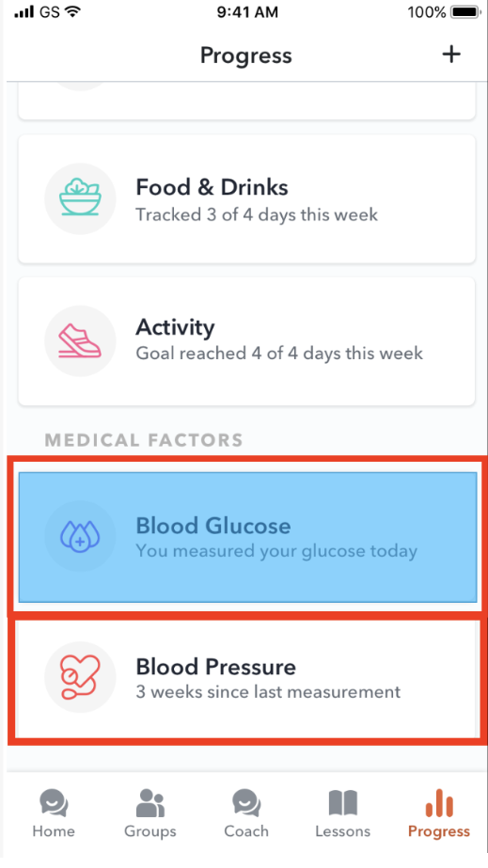
Task: Tap the Home chat bubble icon
Action: (54, 803)
